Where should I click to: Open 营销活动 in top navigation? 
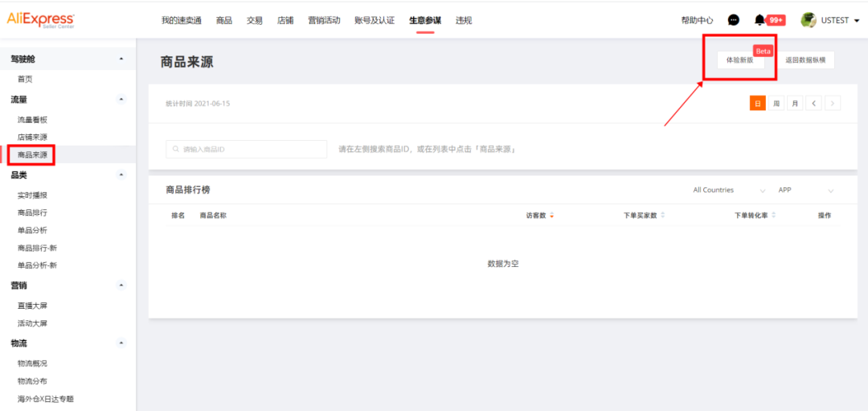click(x=324, y=20)
